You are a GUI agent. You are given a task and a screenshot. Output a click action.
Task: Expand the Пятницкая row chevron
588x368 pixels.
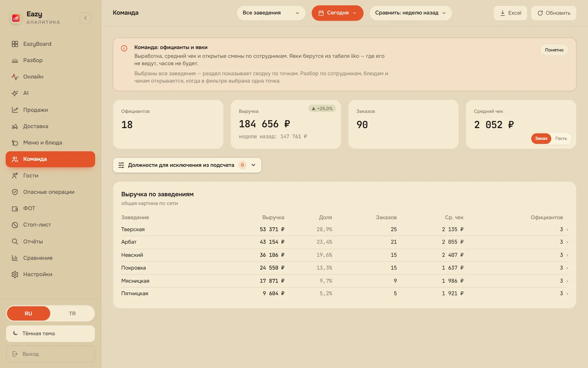click(567, 294)
